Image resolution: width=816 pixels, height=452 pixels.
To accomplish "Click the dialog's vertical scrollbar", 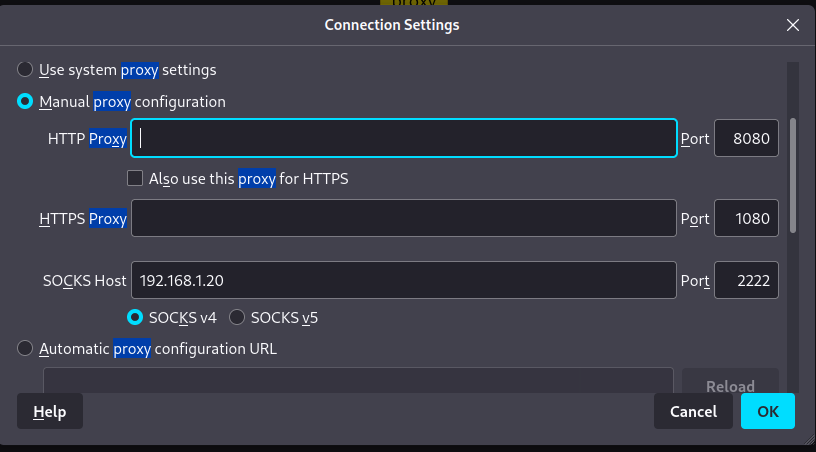I will [x=793, y=175].
